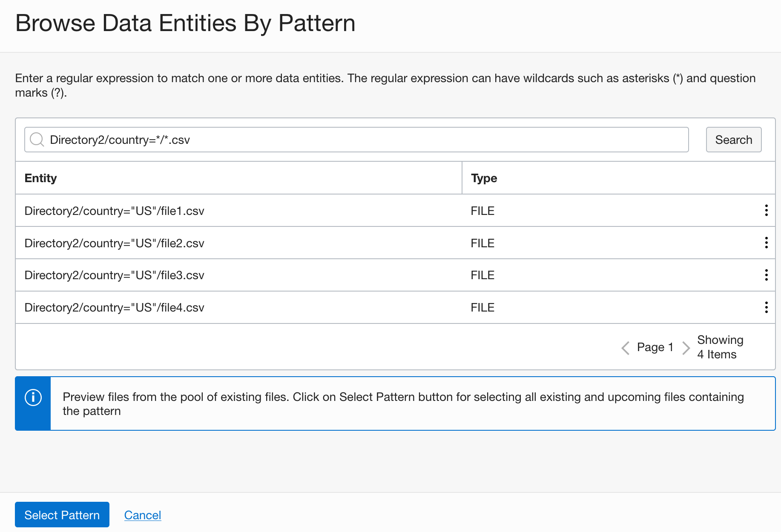Click FILE type cell of file1.csv row

tap(482, 211)
